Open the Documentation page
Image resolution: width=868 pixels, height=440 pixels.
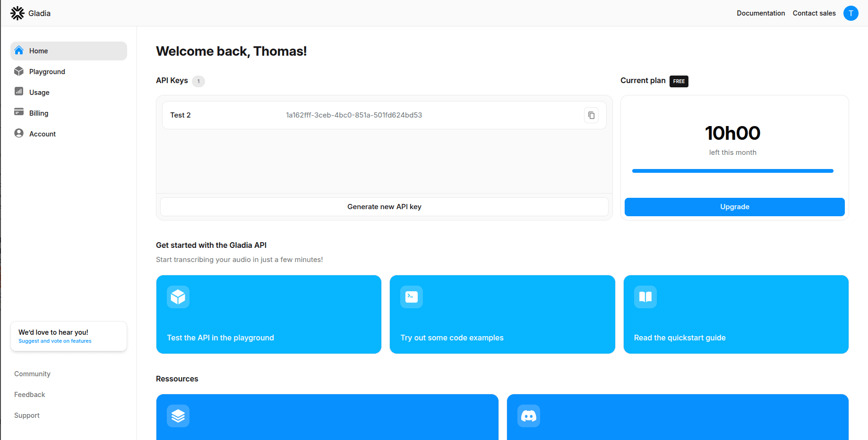coord(761,13)
